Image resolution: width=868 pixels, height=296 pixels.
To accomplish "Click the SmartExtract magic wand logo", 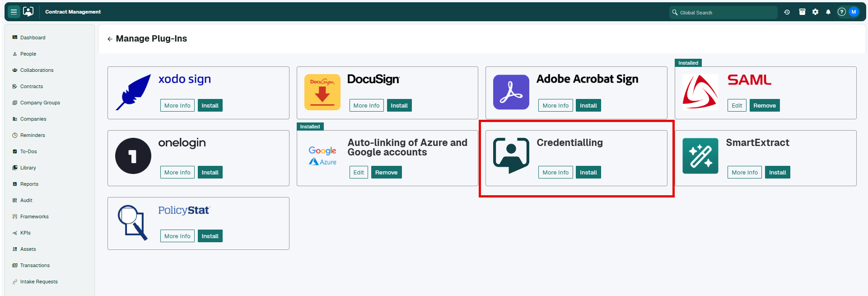I will [700, 156].
